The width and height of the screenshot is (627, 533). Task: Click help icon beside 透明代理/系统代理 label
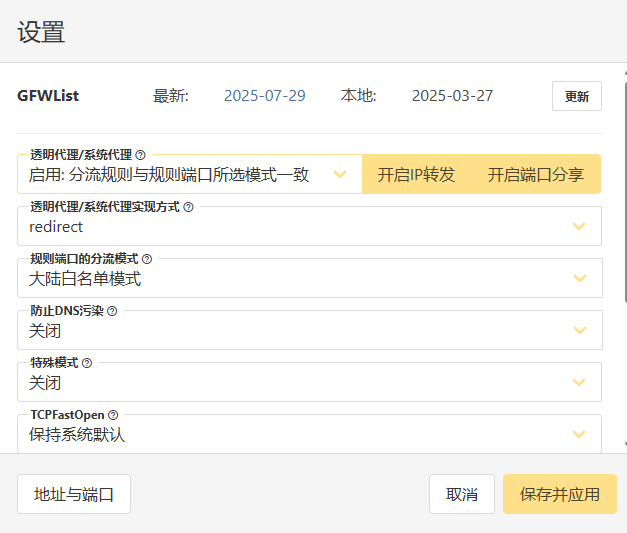[140, 155]
